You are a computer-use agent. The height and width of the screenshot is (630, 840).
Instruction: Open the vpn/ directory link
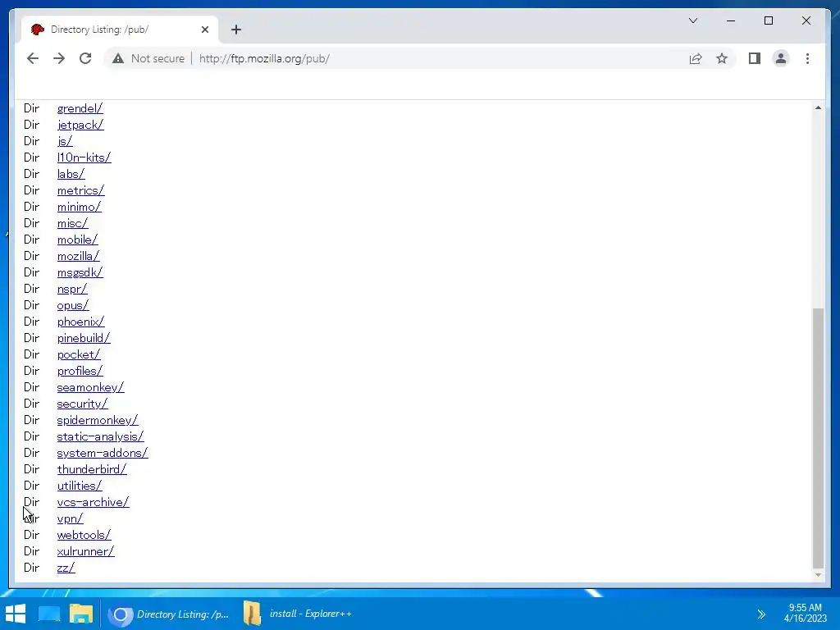coord(71,519)
